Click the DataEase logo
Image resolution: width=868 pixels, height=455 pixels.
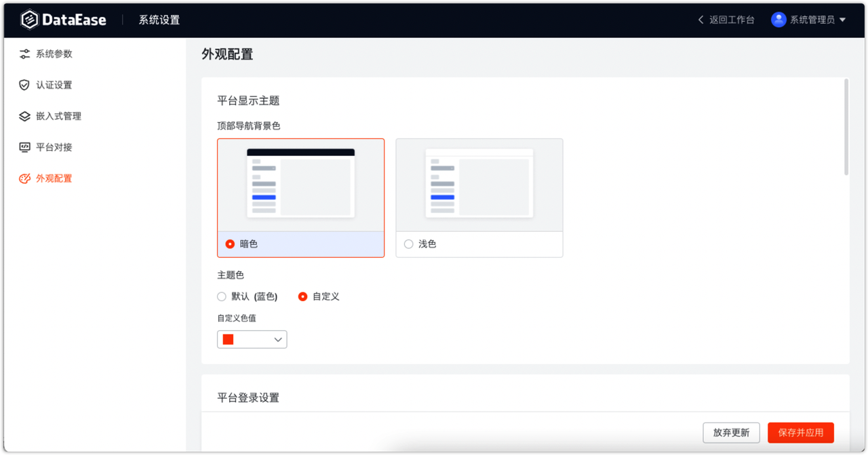pyautogui.click(x=63, y=20)
